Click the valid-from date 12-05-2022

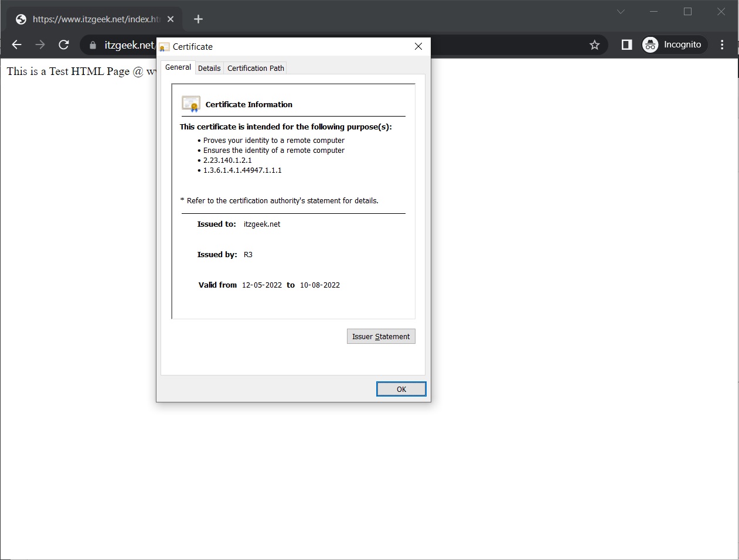pos(262,285)
